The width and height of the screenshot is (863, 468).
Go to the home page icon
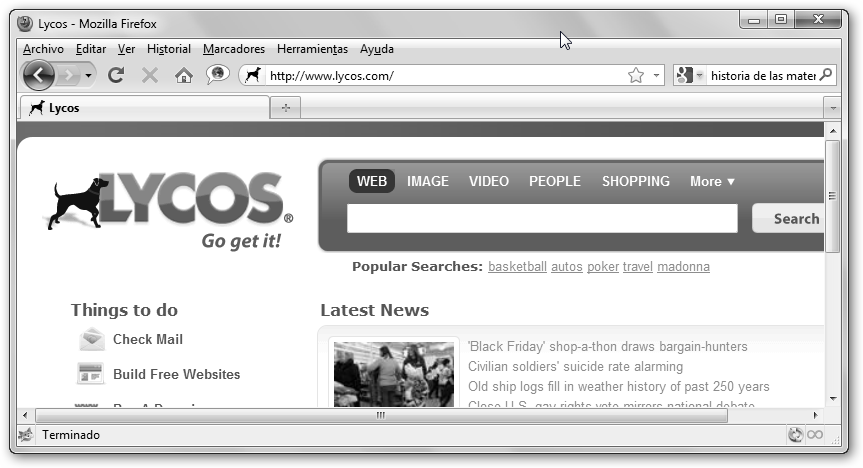(x=183, y=75)
